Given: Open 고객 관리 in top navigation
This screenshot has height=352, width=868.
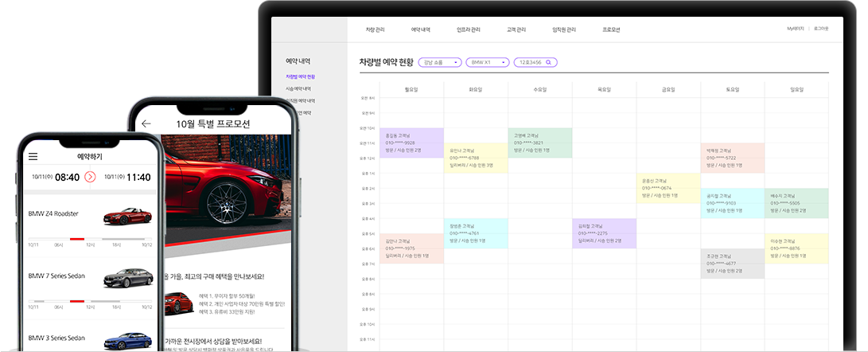Looking at the screenshot, I should 516,30.
